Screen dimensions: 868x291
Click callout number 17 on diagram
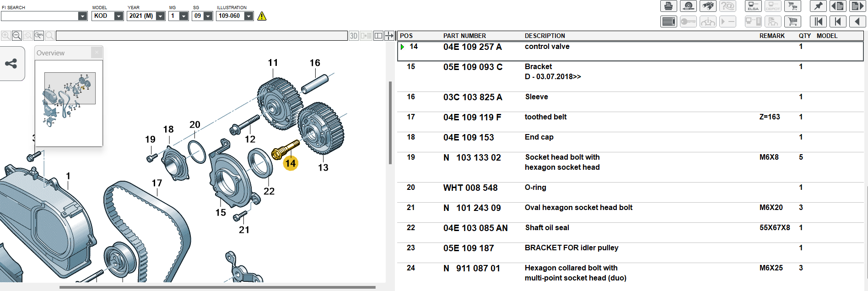point(157,183)
